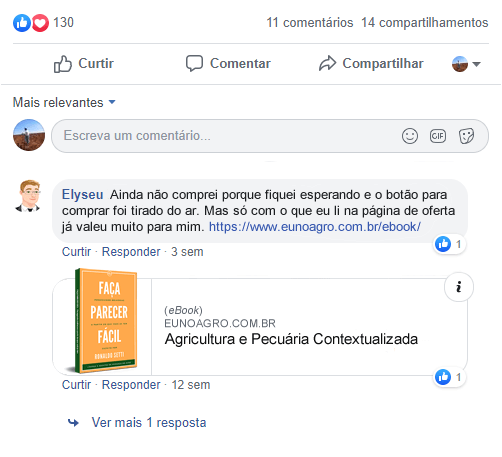502x457 pixels.
Task: Click the Comentar button
Action: tap(228, 64)
